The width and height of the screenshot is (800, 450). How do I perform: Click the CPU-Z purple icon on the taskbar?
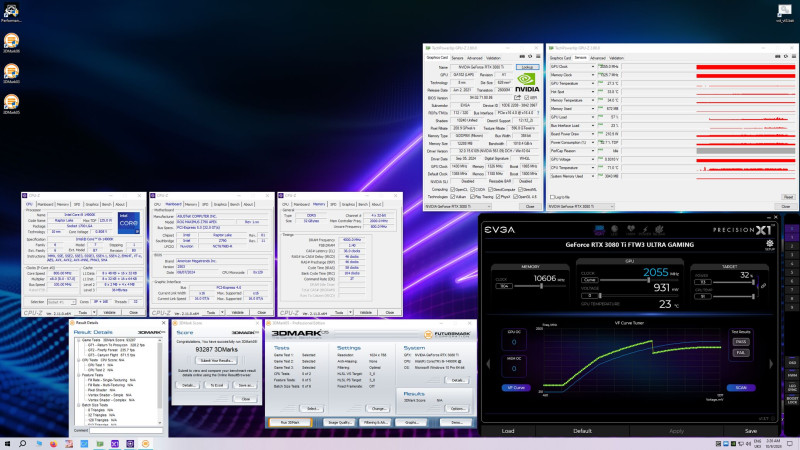tap(130, 444)
